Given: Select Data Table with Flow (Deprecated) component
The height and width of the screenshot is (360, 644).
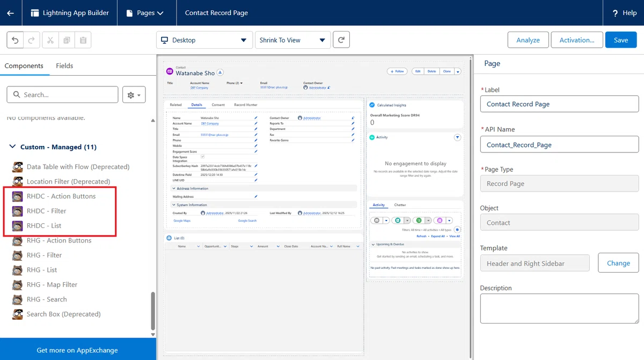Looking at the screenshot, I should pos(71,167).
